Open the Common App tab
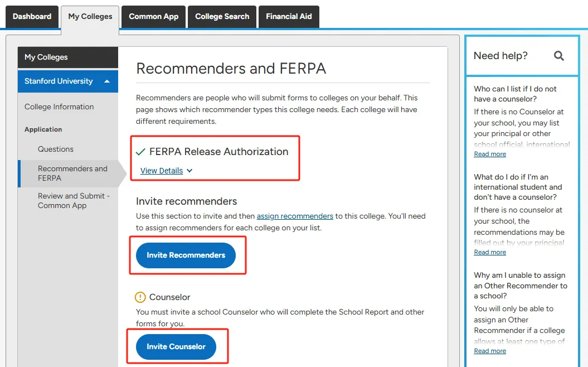 point(153,17)
